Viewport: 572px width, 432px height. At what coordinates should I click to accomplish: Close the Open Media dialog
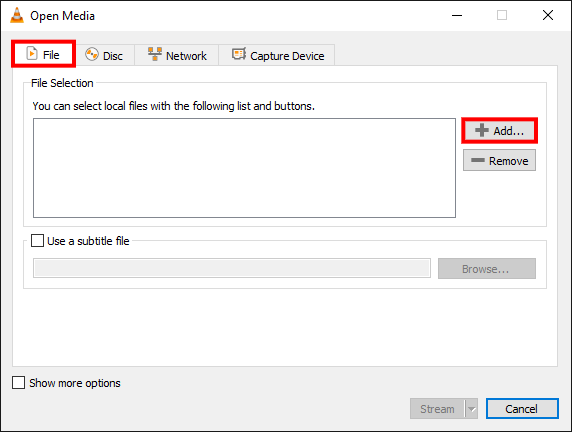[548, 15]
